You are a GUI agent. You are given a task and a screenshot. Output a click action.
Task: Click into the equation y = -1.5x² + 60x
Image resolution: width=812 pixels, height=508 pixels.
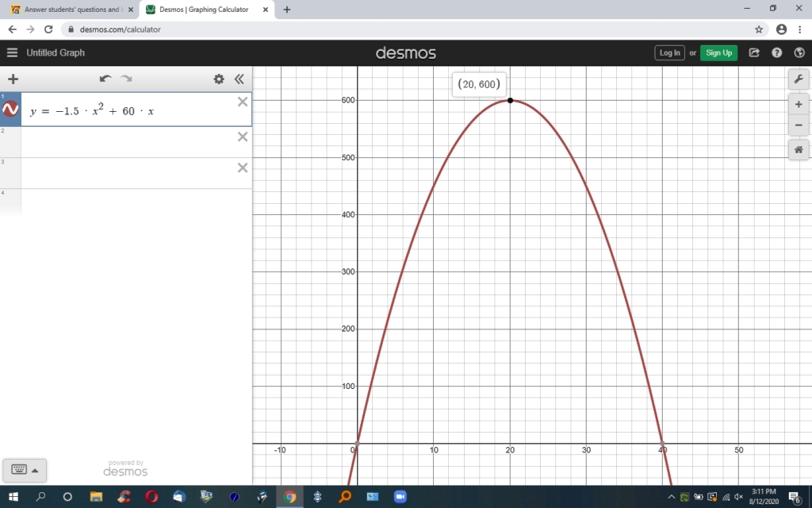tap(92, 110)
